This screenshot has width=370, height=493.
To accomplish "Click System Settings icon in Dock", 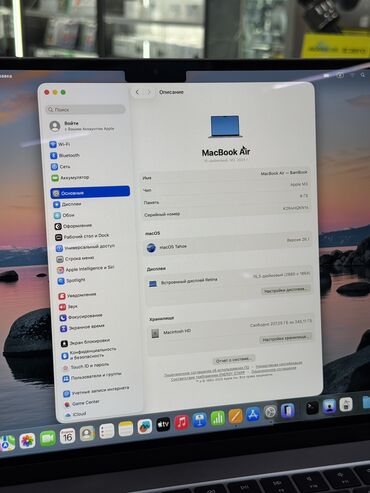I will click(x=270, y=412).
